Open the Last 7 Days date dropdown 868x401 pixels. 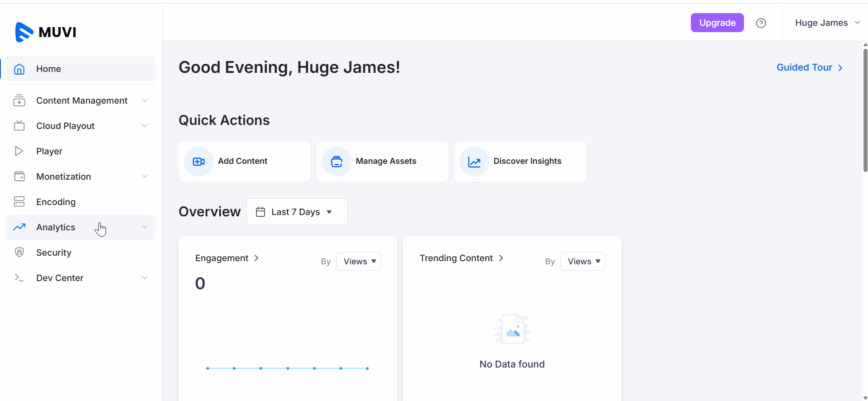click(x=297, y=212)
